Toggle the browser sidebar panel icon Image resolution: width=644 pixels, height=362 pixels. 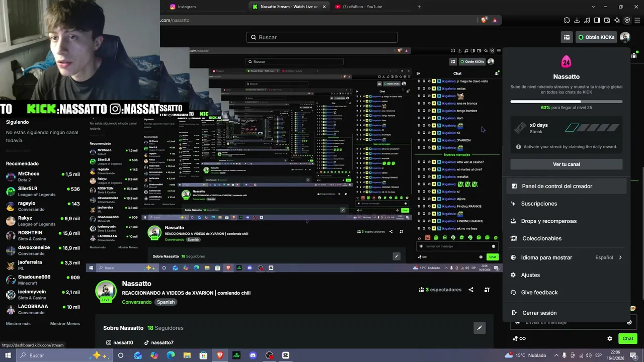point(597,20)
